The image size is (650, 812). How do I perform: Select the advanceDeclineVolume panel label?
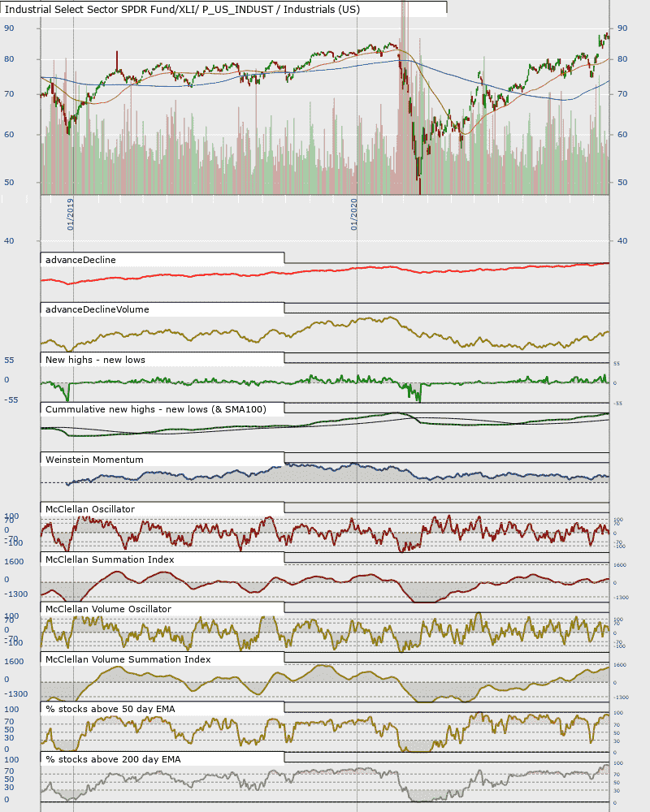[x=97, y=309]
